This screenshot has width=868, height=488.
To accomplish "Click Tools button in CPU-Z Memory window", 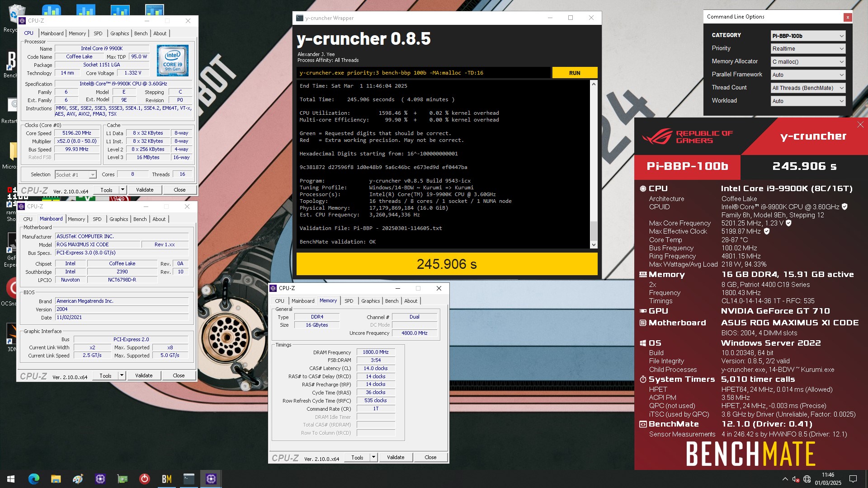I will pos(357,457).
